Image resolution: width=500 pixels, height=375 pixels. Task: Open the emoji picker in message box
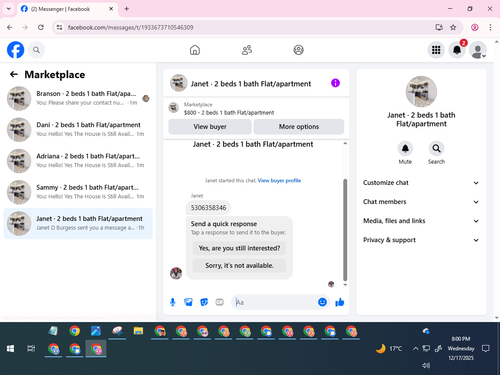coord(322,302)
